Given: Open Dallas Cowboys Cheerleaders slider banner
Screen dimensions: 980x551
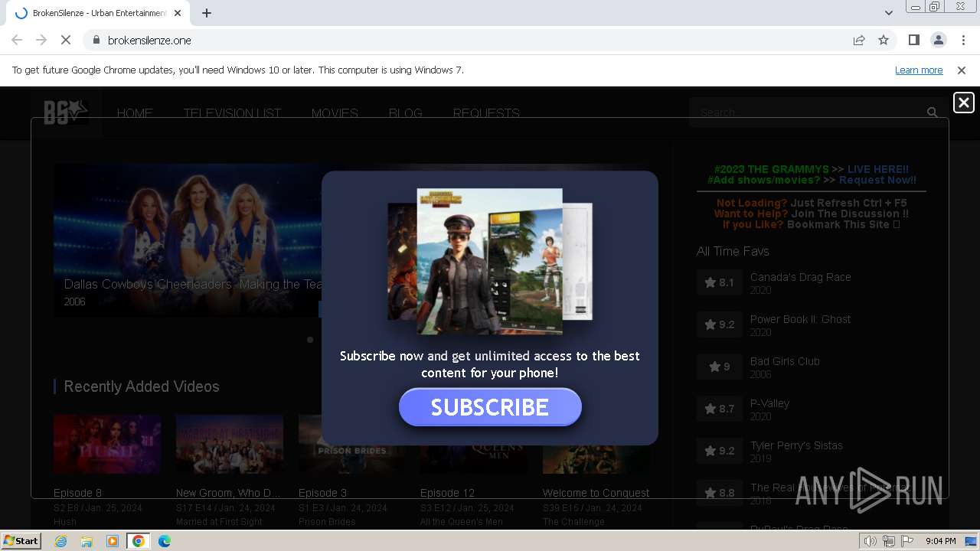Looking at the screenshot, I should point(188,240).
